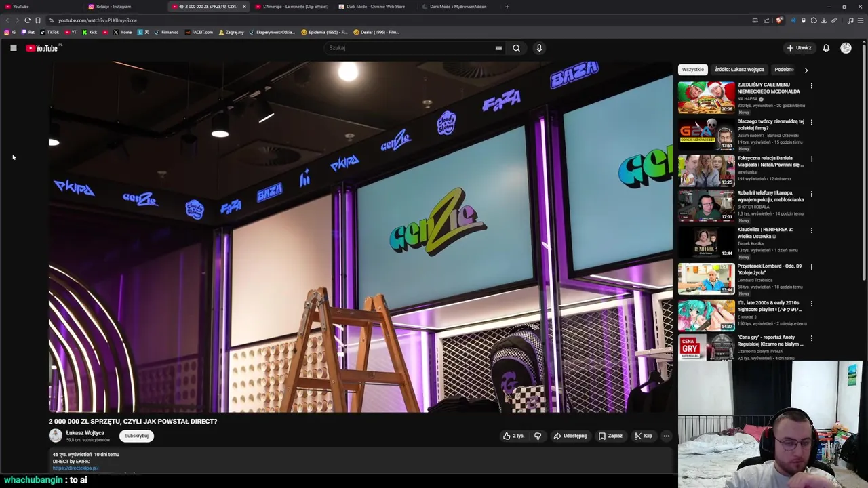Open more actions for the video
The height and width of the screenshot is (488, 868).
667,436
